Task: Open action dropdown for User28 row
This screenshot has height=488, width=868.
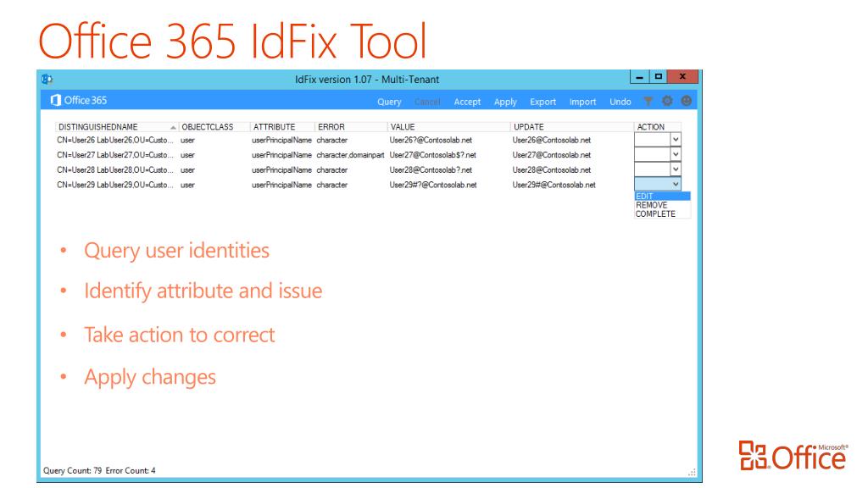Action: point(676,169)
